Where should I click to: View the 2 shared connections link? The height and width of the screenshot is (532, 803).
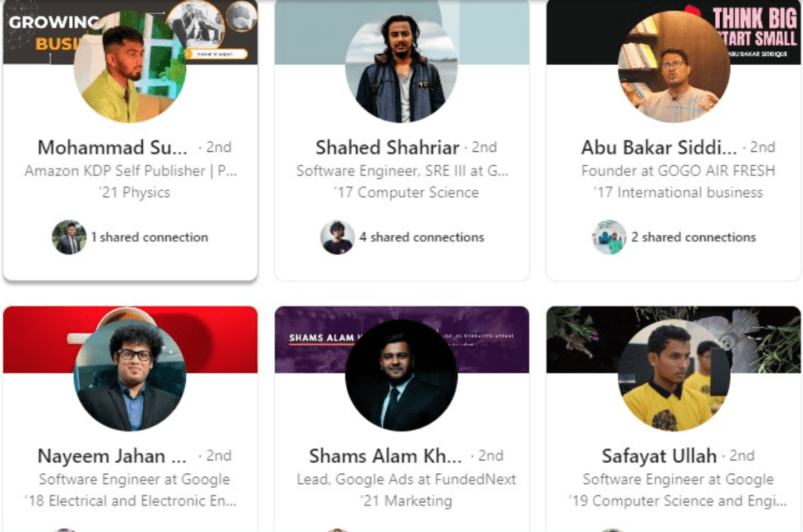pyautogui.click(x=693, y=237)
